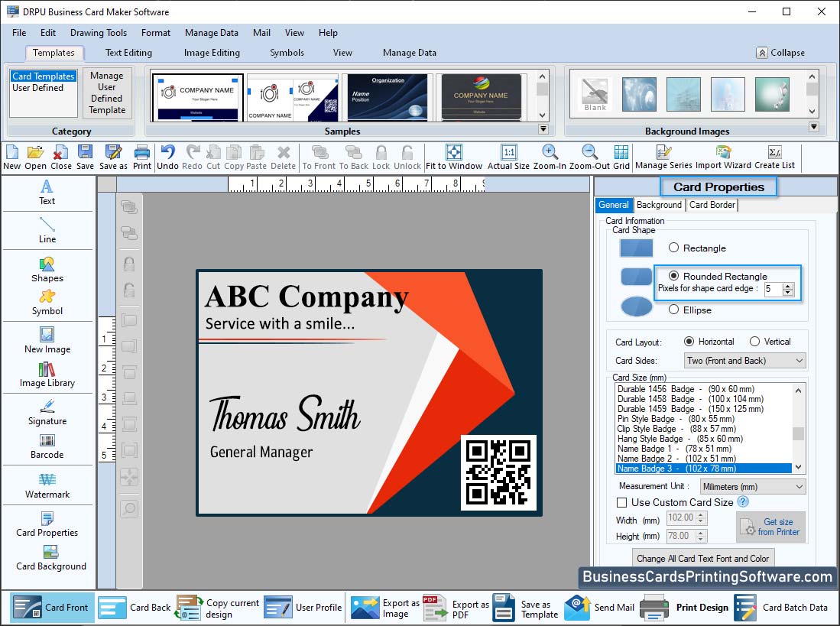Screen dimensions: 840x626
Task: Undo the last action
Action: (167, 157)
